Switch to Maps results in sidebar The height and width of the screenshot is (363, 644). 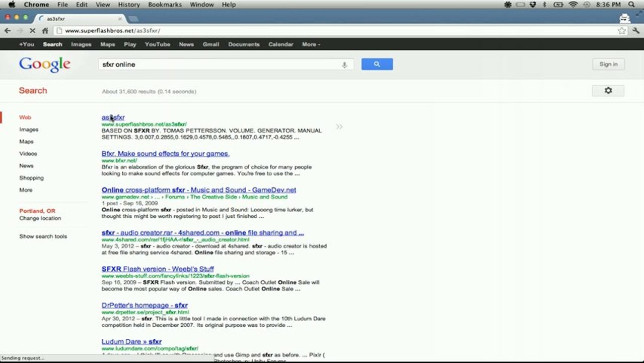click(x=26, y=142)
